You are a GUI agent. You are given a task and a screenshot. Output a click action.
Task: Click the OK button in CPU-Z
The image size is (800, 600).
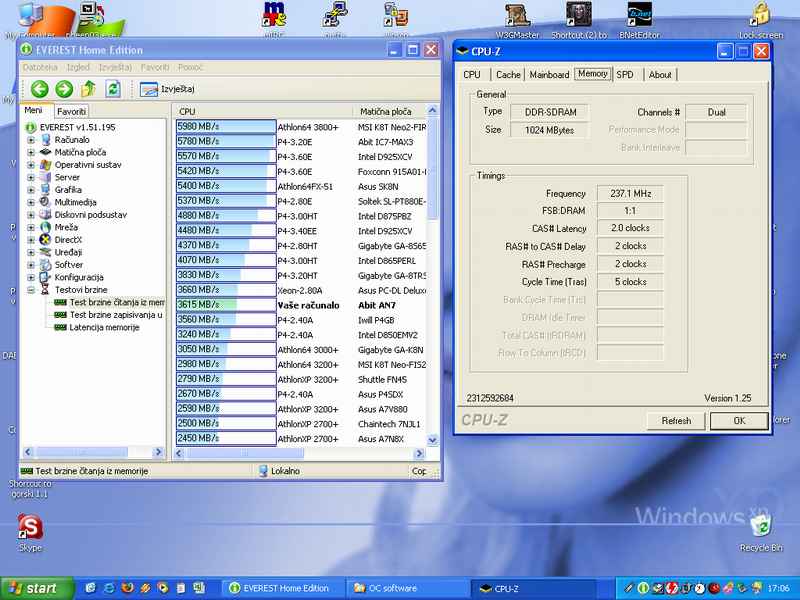click(x=739, y=421)
